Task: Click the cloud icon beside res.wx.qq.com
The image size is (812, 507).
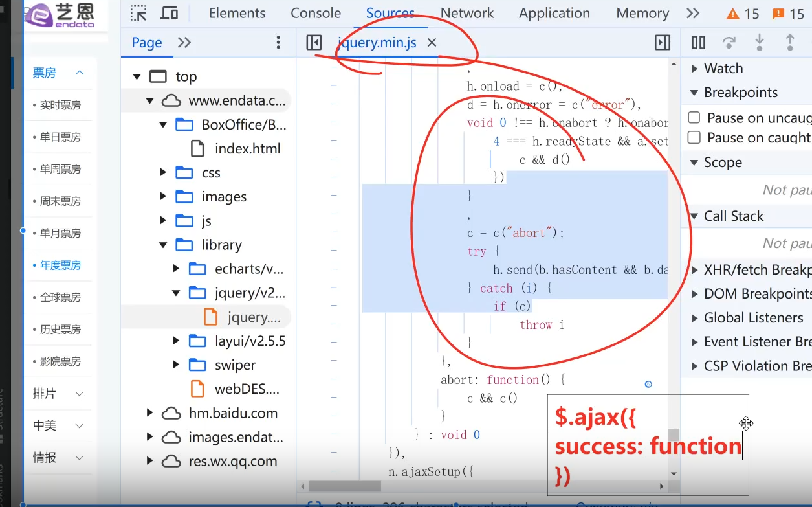Action: 171,461
